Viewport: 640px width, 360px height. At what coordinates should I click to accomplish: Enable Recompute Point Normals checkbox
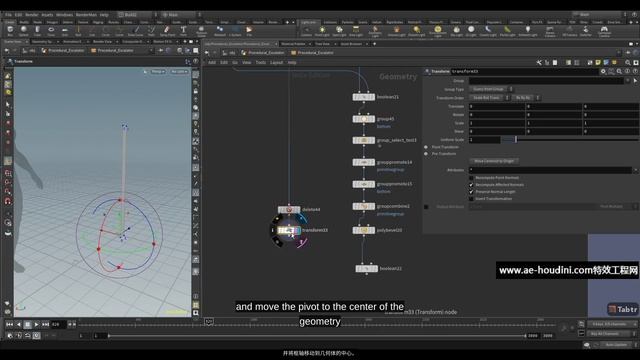471,178
